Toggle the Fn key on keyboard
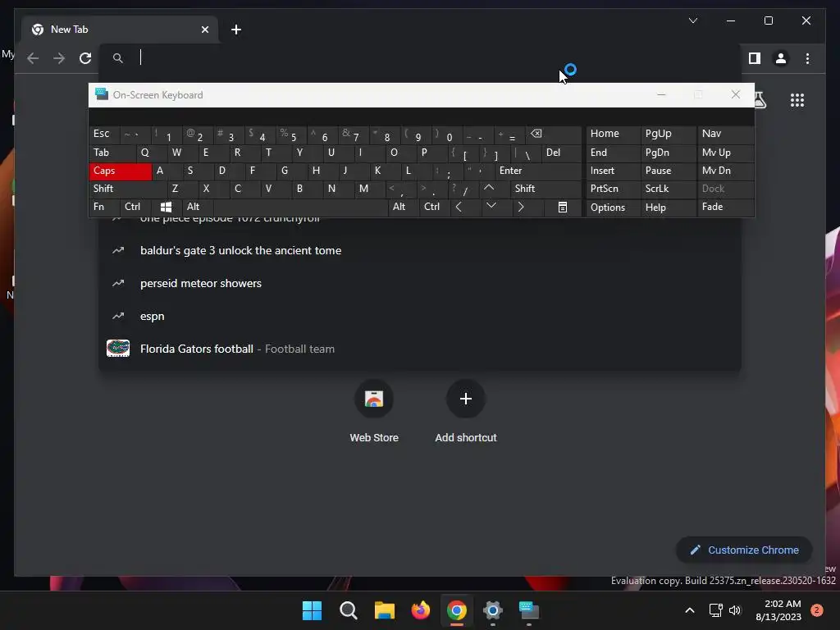This screenshot has width=840, height=630. coord(104,207)
